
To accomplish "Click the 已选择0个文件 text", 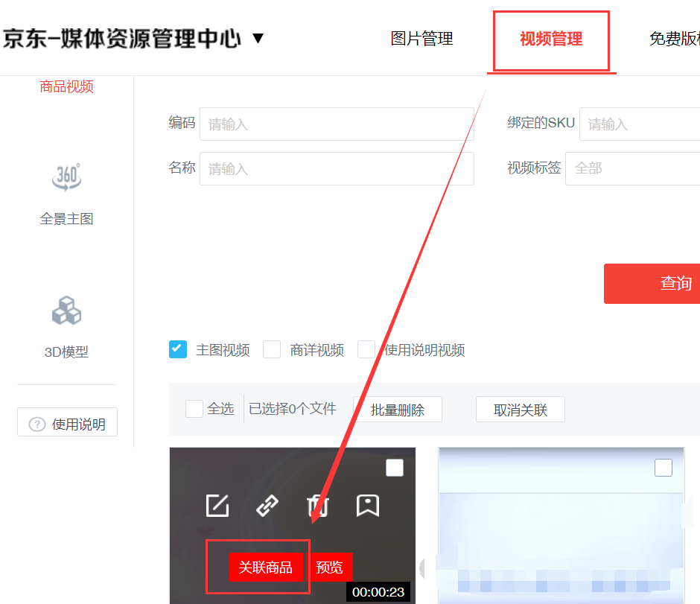I will point(293,409).
